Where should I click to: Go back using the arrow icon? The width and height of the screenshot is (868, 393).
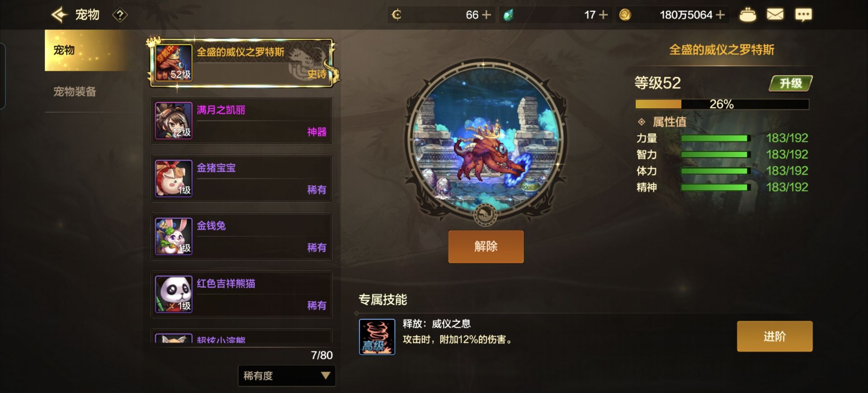click(x=59, y=15)
